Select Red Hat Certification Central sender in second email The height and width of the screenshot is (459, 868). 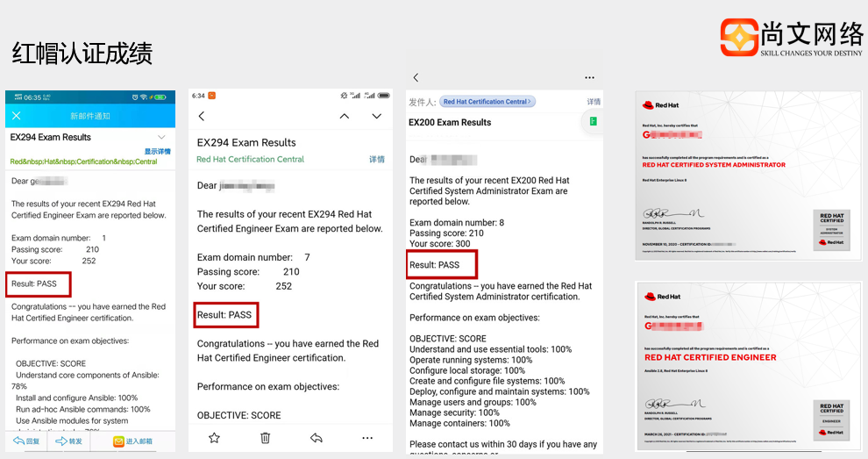250,159
